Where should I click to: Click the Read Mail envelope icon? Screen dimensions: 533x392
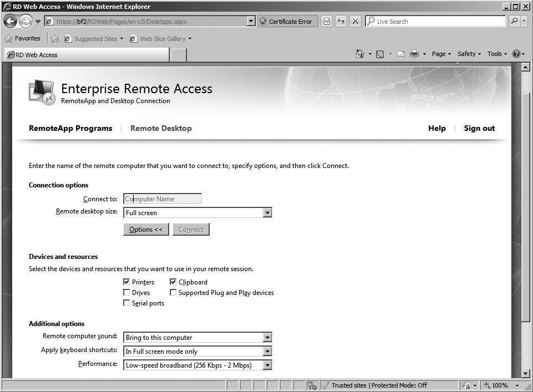[x=401, y=54]
